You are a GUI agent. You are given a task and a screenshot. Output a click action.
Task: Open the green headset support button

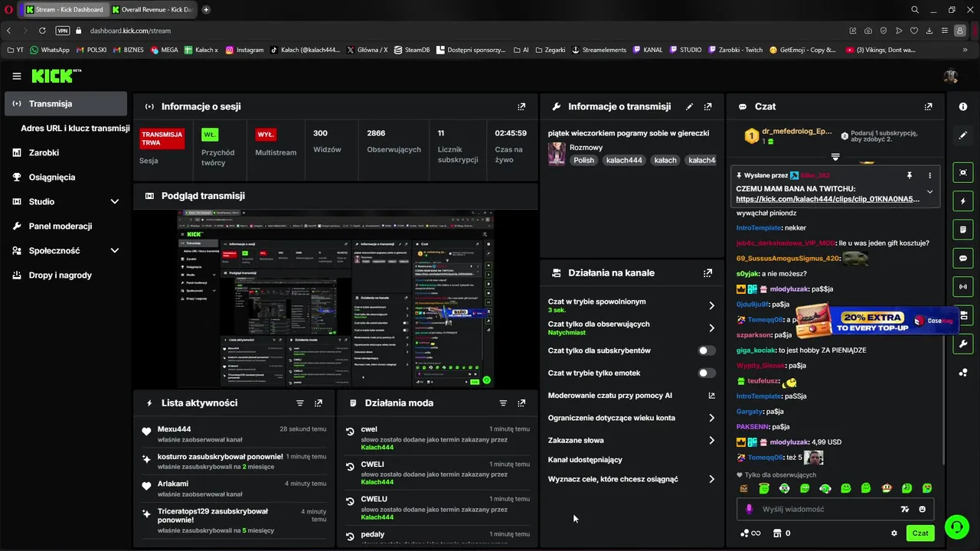[955, 527]
